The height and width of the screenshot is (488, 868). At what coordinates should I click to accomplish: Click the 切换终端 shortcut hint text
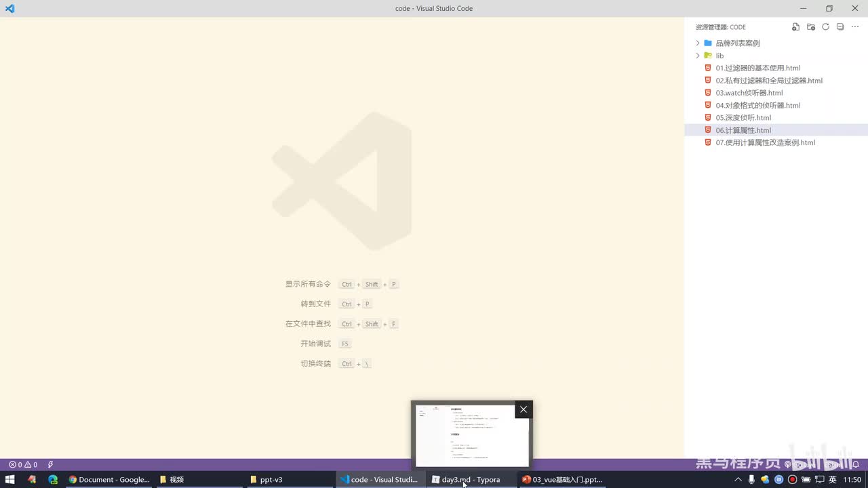pyautogui.click(x=316, y=363)
